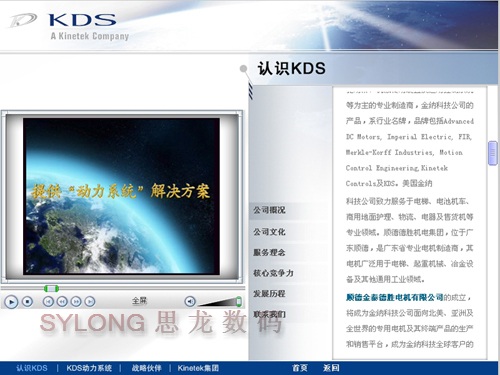
Task: Click the rewind button
Action: pos(62,302)
